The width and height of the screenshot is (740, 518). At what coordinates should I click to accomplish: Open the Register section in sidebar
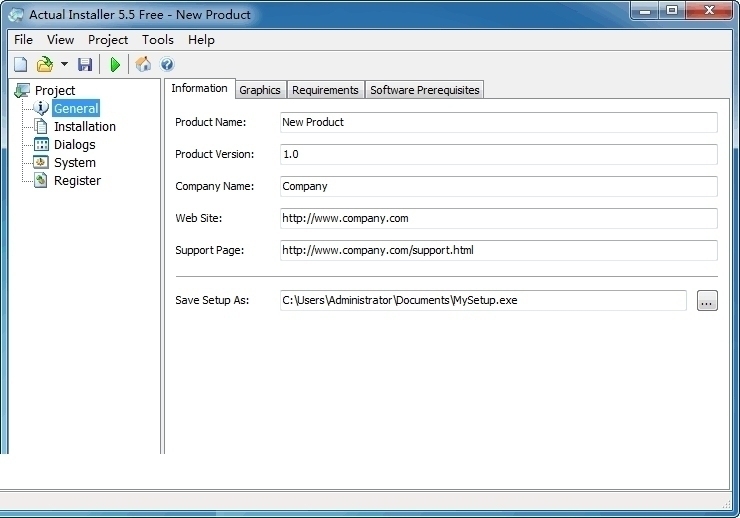click(77, 180)
